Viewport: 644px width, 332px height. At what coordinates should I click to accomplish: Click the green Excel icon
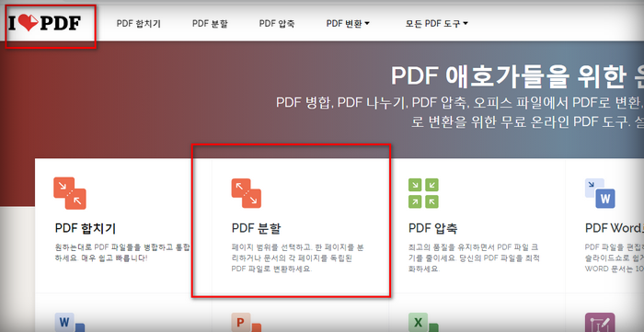(423, 323)
